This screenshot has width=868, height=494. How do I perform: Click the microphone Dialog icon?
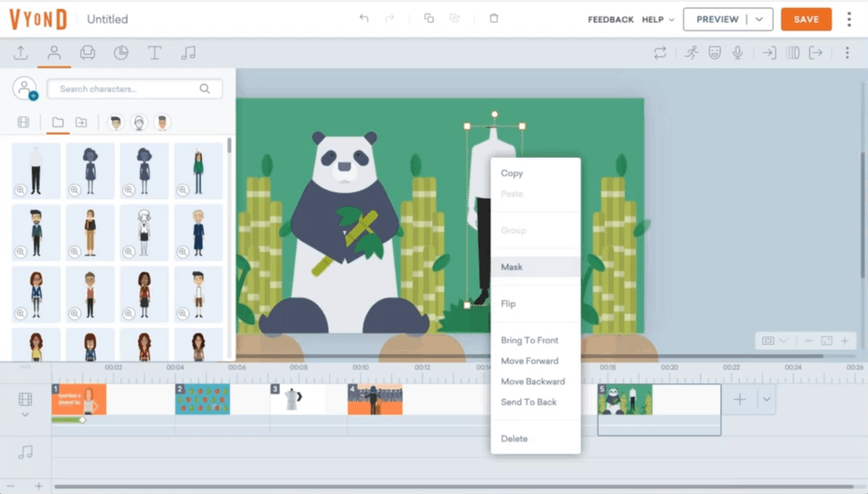click(x=737, y=53)
